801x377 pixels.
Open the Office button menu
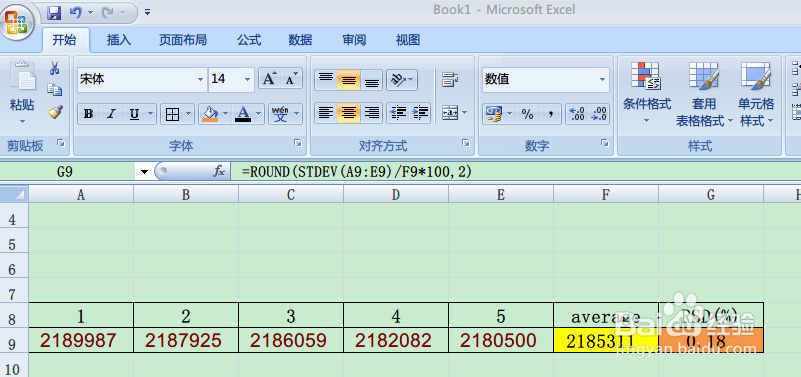(17, 21)
